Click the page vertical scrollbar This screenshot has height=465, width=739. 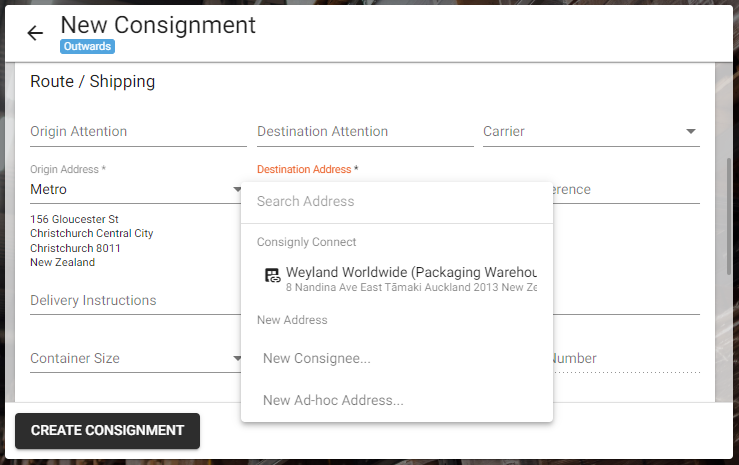coord(729,217)
